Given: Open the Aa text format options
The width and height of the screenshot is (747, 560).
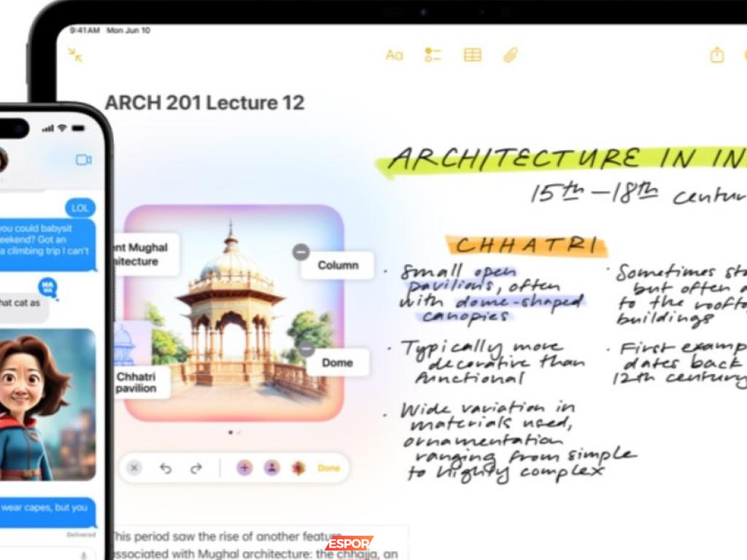Looking at the screenshot, I should pos(394,55).
